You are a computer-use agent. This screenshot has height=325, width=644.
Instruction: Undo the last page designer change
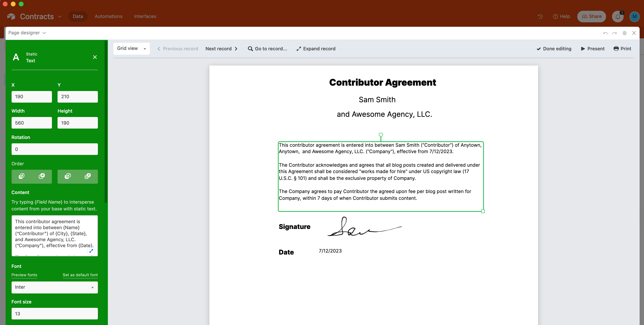[x=606, y=33]
